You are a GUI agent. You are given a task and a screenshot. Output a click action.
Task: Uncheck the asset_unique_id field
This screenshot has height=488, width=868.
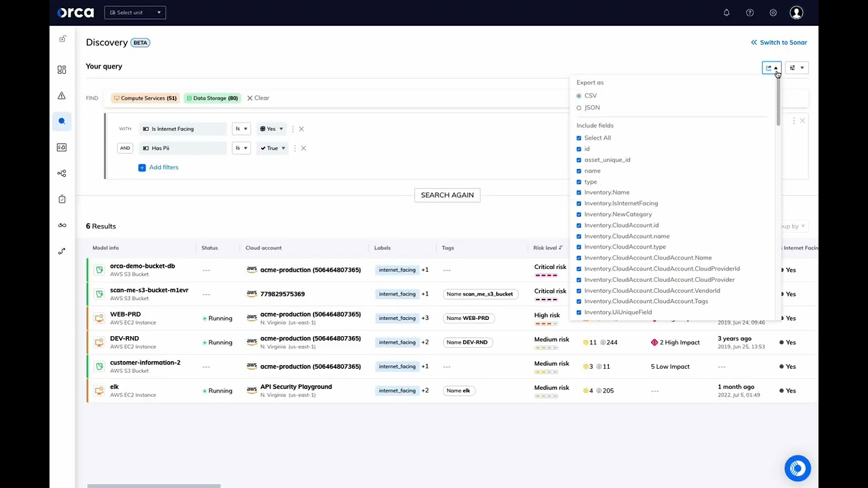click(579, 160)
